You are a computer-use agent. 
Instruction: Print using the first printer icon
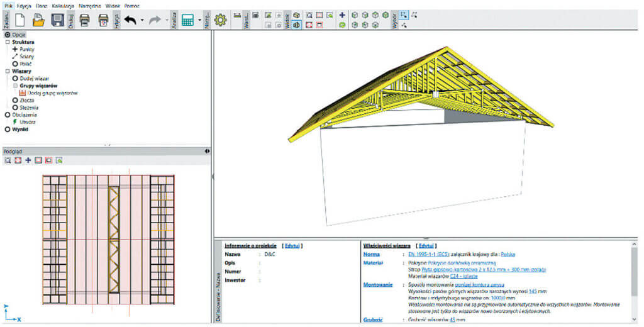[x=85, y=19]
